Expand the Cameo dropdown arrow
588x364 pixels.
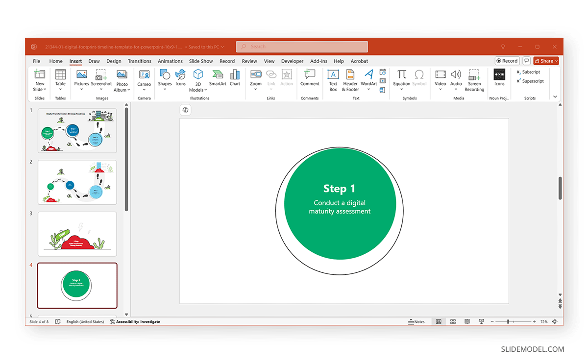144,90
